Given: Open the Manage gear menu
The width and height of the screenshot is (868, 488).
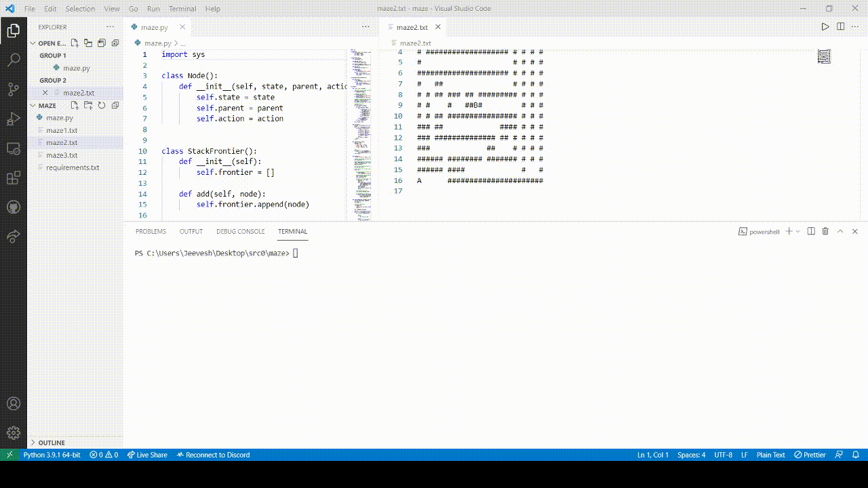Looking at the screenshot, I should [x=13, y=432].
